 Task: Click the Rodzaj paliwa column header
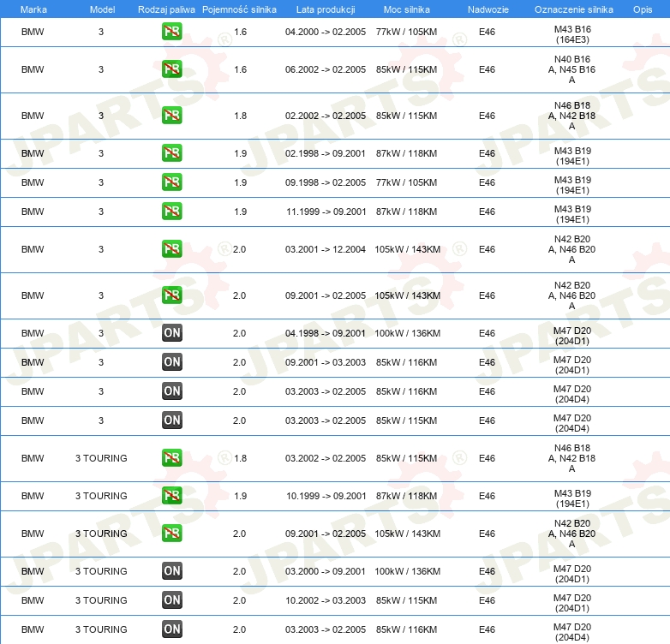[x=166, y=9]
